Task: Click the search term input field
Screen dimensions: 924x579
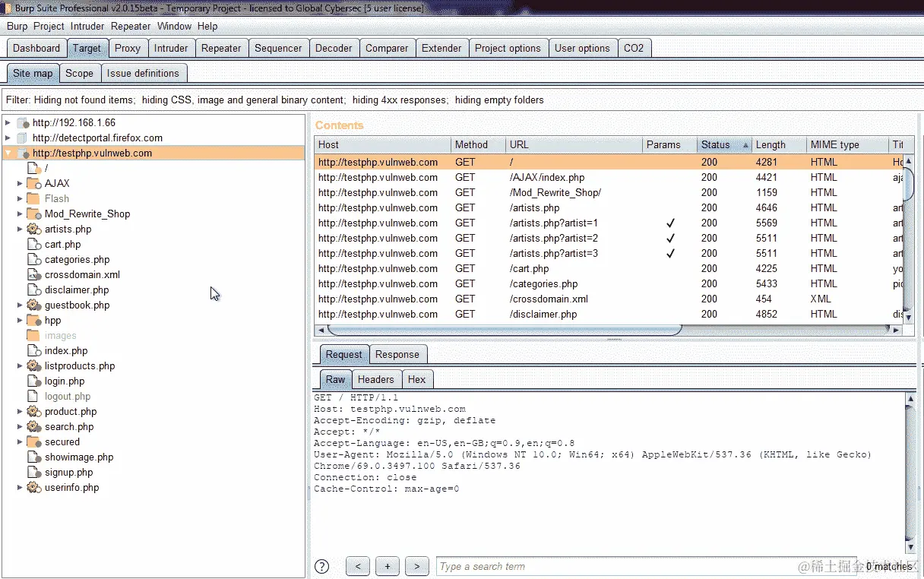Action: pos(646,566)
